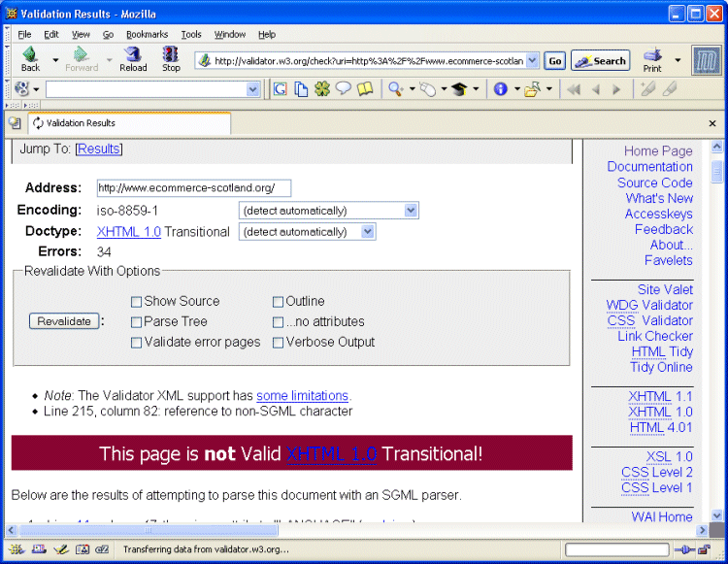Image resolution: width=728 pixels, height=564 pixels.
Task: Print the page with the Print icon
Action: tap(652, 60)
